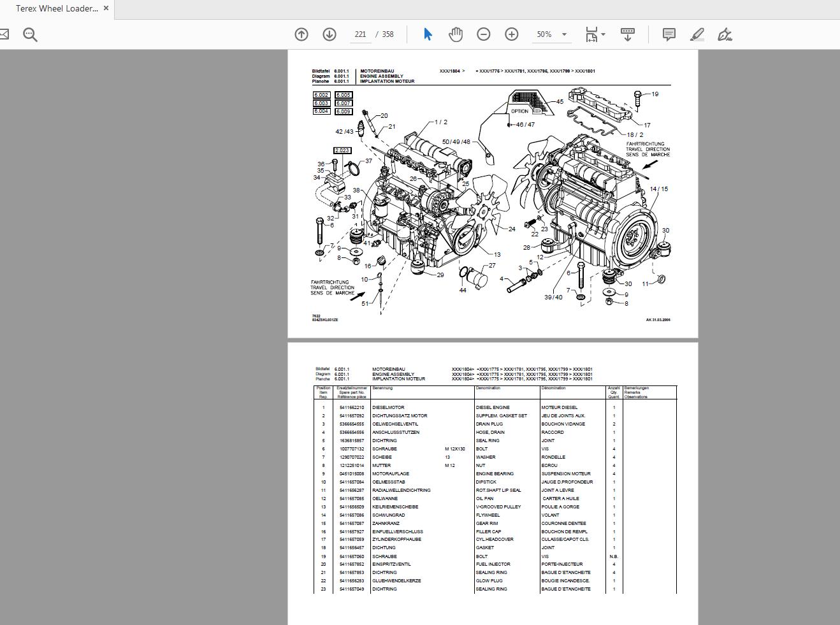This screenshot has height=625, width=840.
Task: Close the Terex Wheel Loader document tab
Action: click(106, 8)
